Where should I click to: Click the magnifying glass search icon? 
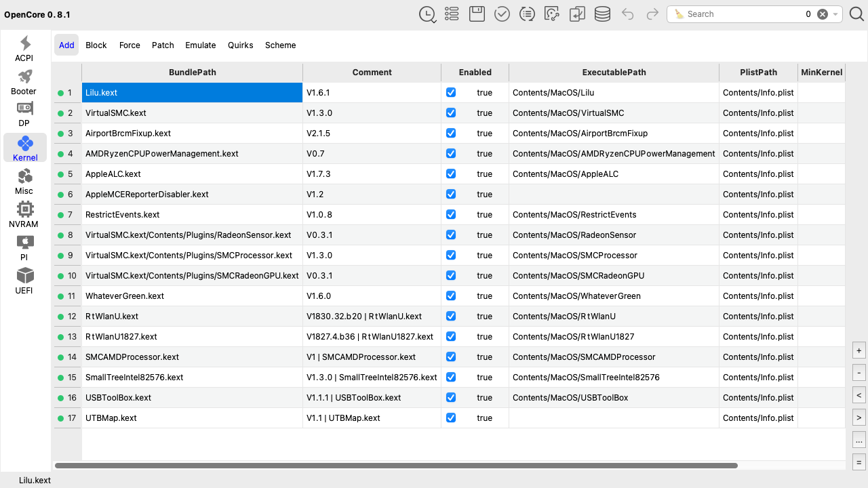click(x=856, y=14)
